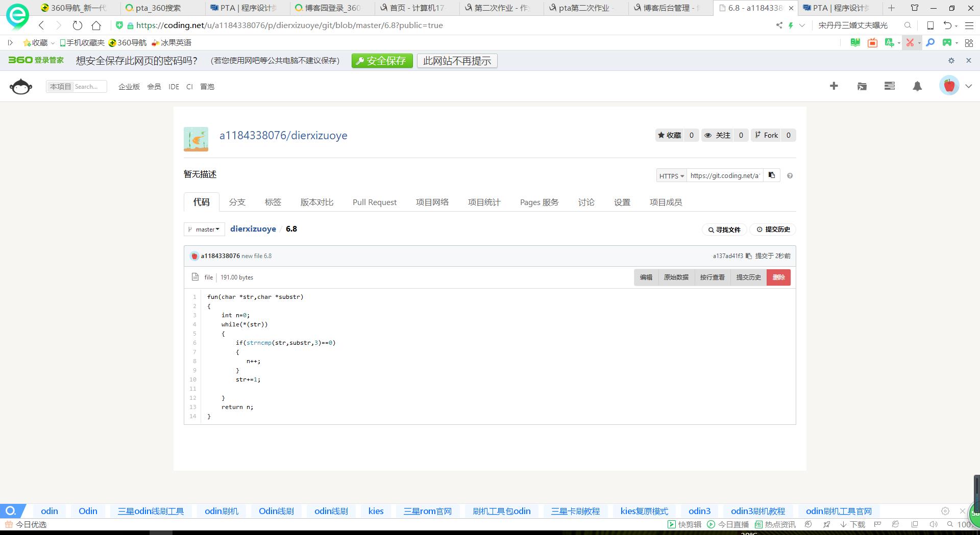
Task: Switch to the 标签 tab
Action: (x=273, y=202)
